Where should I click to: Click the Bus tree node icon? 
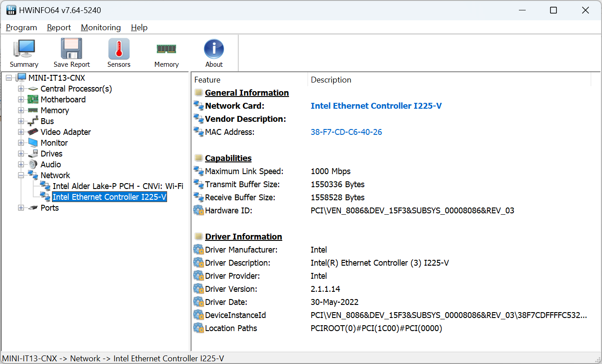pos(33,121)
